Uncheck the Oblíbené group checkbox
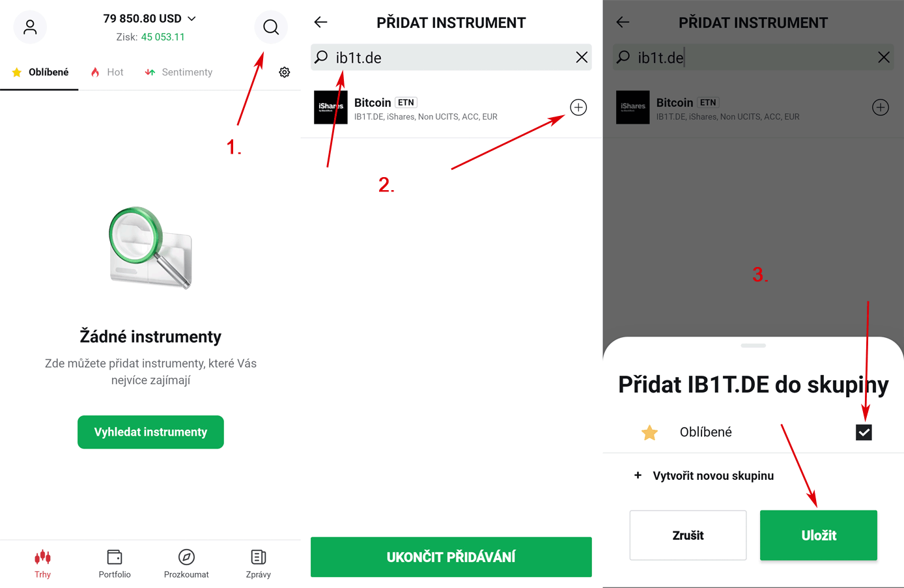This screenshot has width=904, height=588. pos(864,432)
